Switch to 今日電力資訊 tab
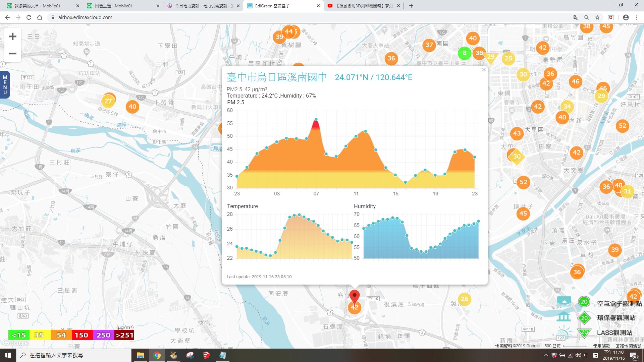The height and width of the screenshot is (362, 644). [203, 6]
